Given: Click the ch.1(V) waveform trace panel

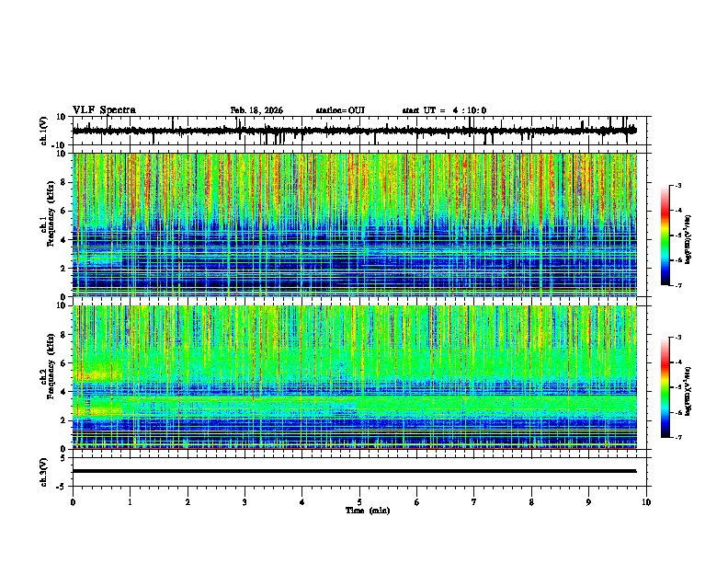Looking at the screenshot, I should [359, 131].
